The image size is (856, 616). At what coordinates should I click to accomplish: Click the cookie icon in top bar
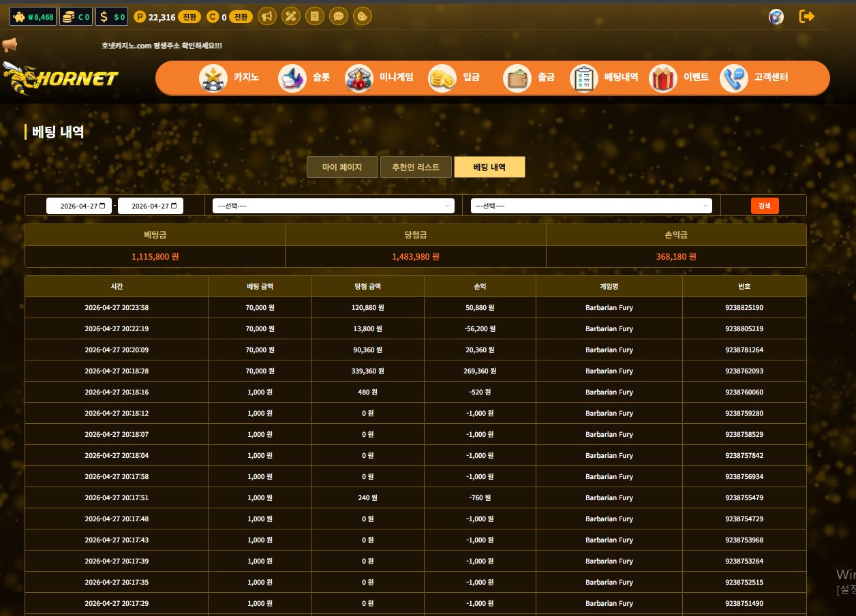(x=362, y=16)
